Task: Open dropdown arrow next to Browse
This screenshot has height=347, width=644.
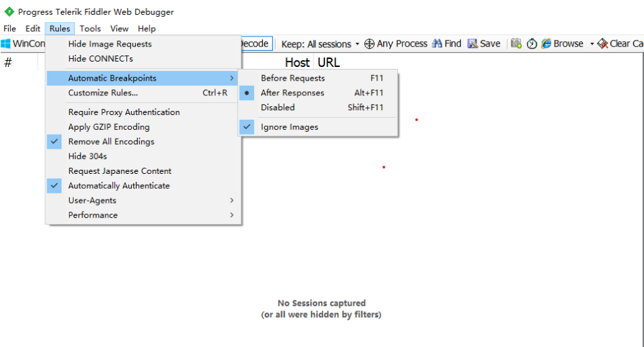Action: pos(592,44)
